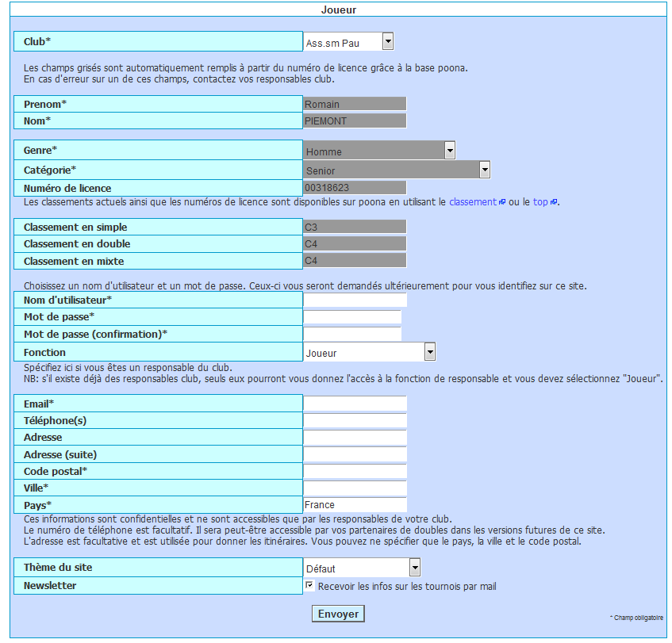Click the 'Genre*' field label
This screenshot has height=643, width=672.
[40, 151]
